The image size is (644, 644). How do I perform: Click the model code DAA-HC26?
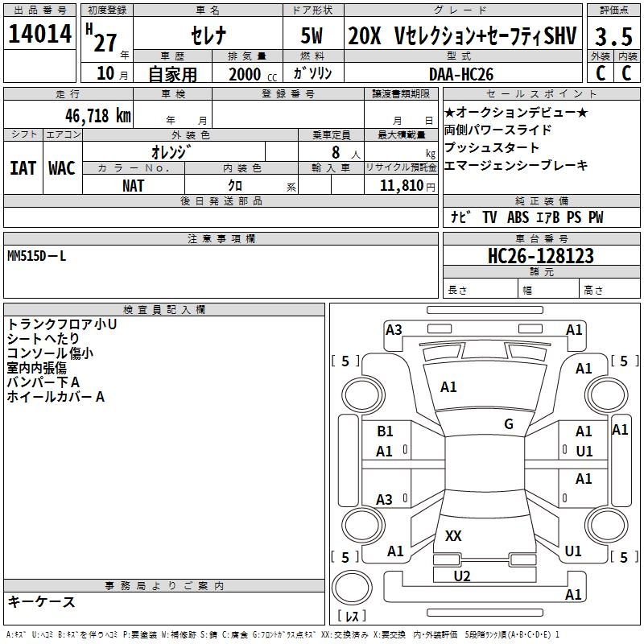tap(461, 74)
